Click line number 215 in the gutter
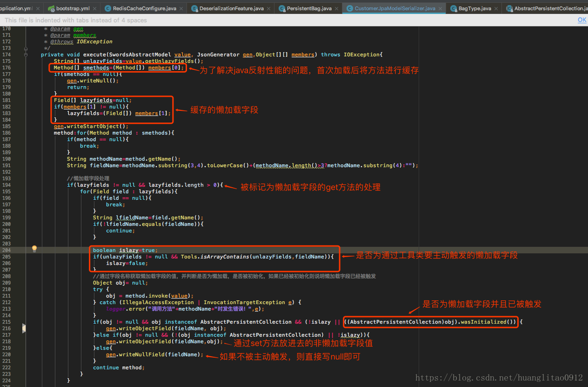The image size is (588, 387). pyautogui.click(x=6, y=322)
